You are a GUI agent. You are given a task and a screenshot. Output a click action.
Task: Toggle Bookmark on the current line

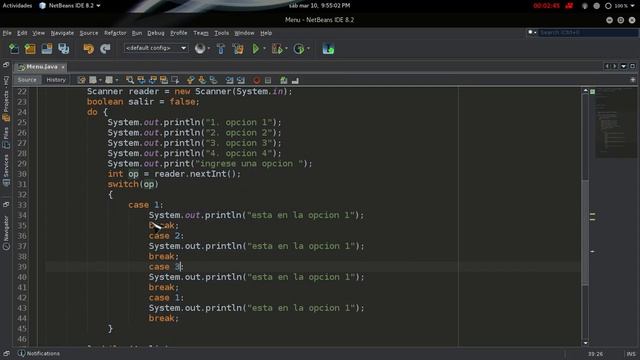(x=213, y=80)
